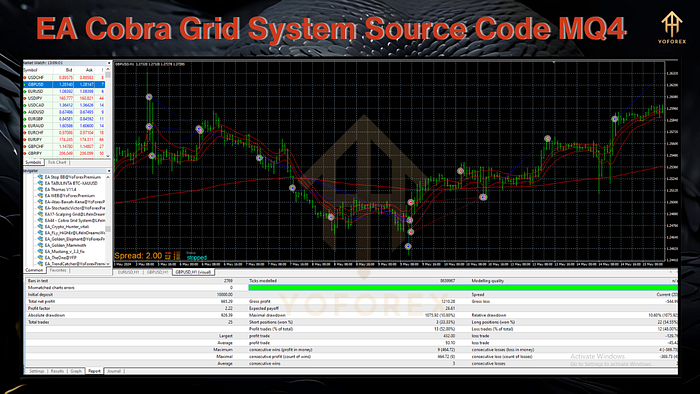Screen dimensions: 700x394
Task: Close the Navigator panel
Action: [x=108, y=171]
